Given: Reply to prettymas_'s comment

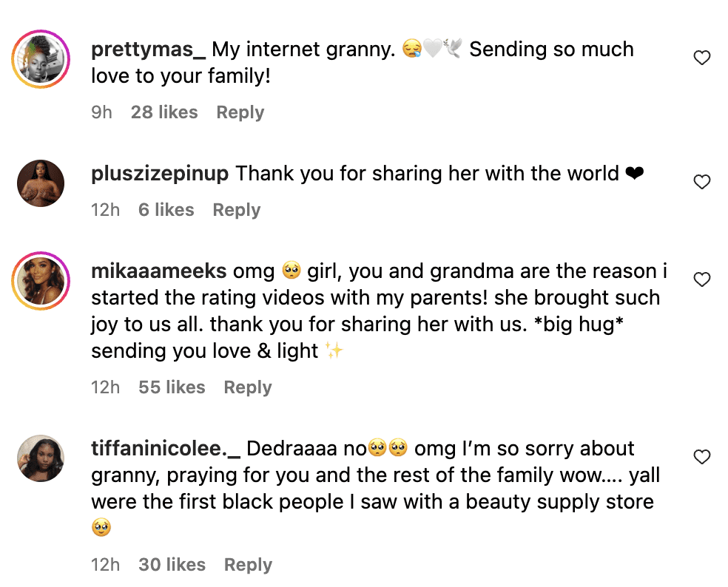Looking at the screenshot, I should 240,112.
